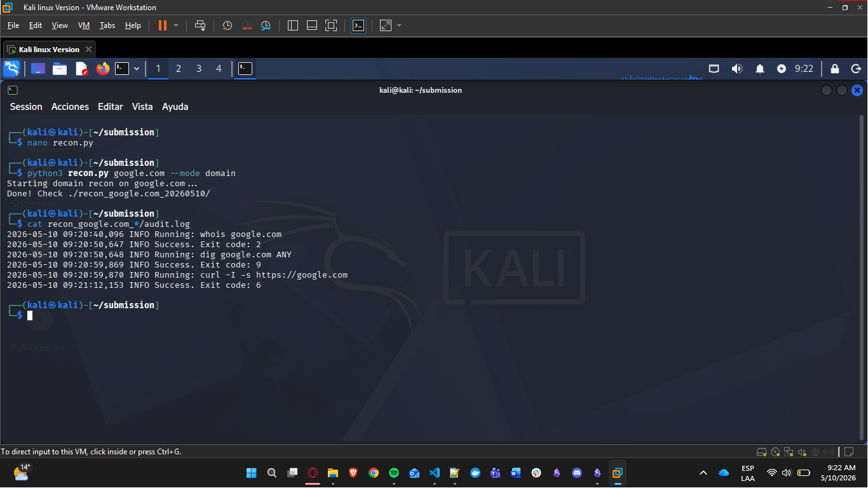868x488 pixels.
Task: Open the Kali logout power icon
Action: coord(856,69)
